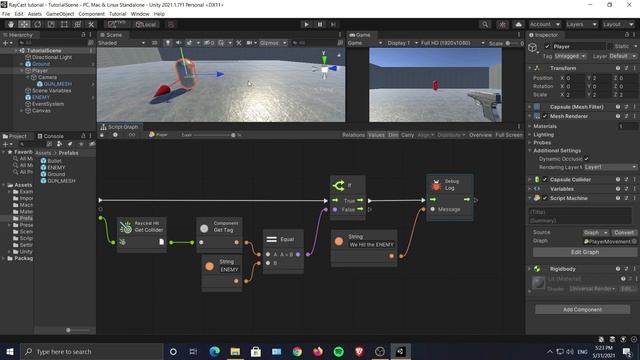Click the Overview button
The height and width of the screenshot is (360, 640).
(x=480, y=135)
